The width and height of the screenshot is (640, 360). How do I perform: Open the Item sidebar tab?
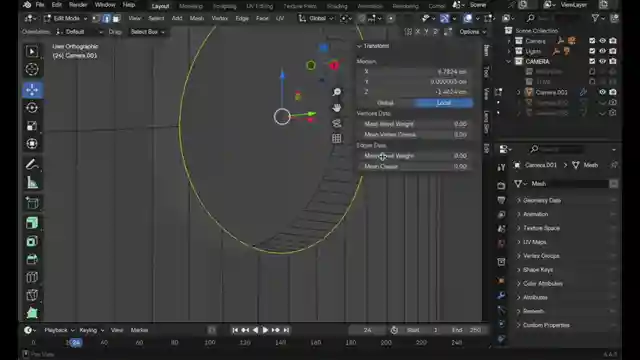coord(486,50)
